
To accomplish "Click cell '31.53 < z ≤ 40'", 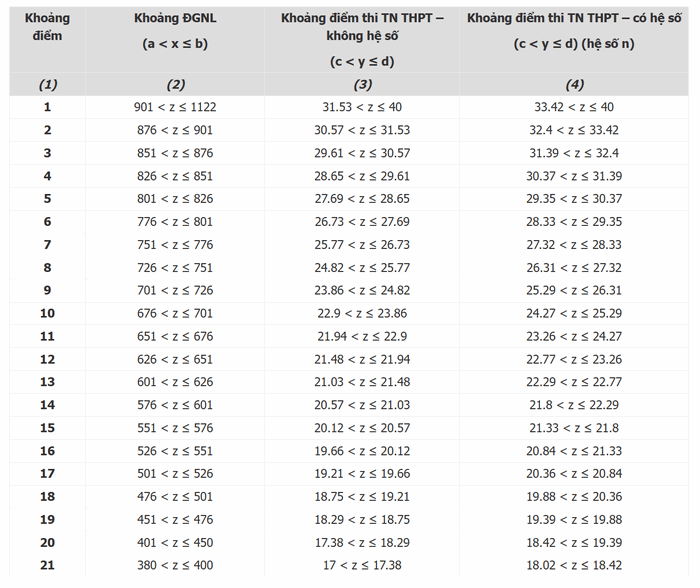I will click(362, 107).
